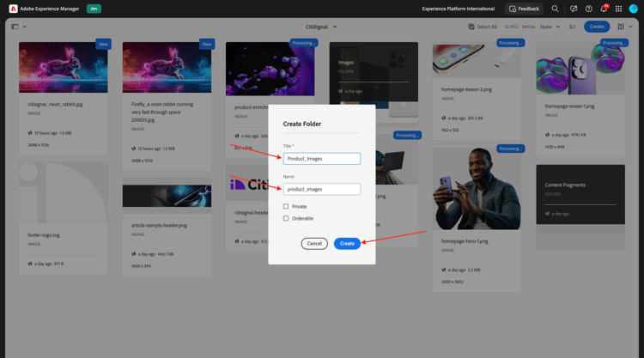Image resolution: width=644 pixels, height=358 pixels.
Task: Expand the rail panel chevron
Action: (x=25, y=27)
